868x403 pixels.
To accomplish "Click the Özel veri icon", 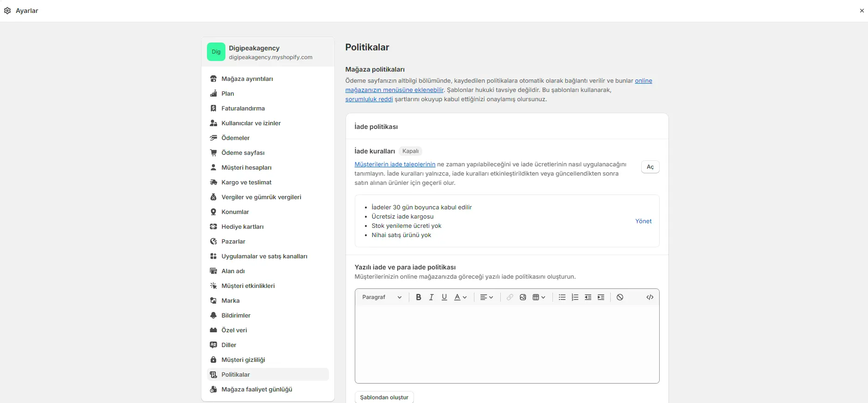I will 213,330.
